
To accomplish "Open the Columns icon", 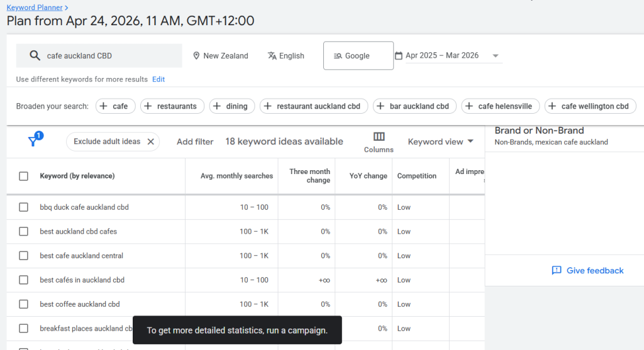I will 379,136.
